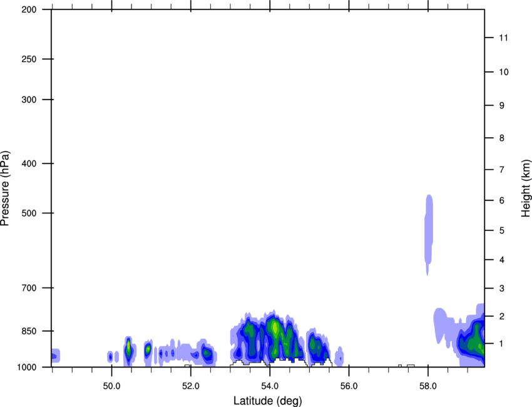Click the 'Latitude (deg)' axis title
This screenshot has width=532, height=407.
coord(267,401)
